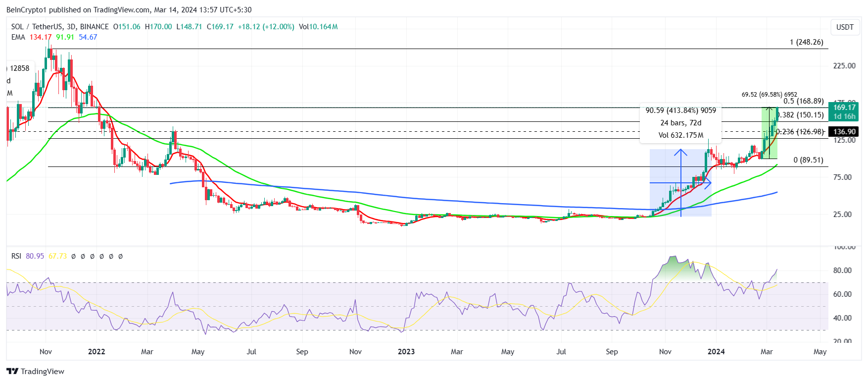Click the yellow RSI average value 67.73

click(x=57, y=256)
